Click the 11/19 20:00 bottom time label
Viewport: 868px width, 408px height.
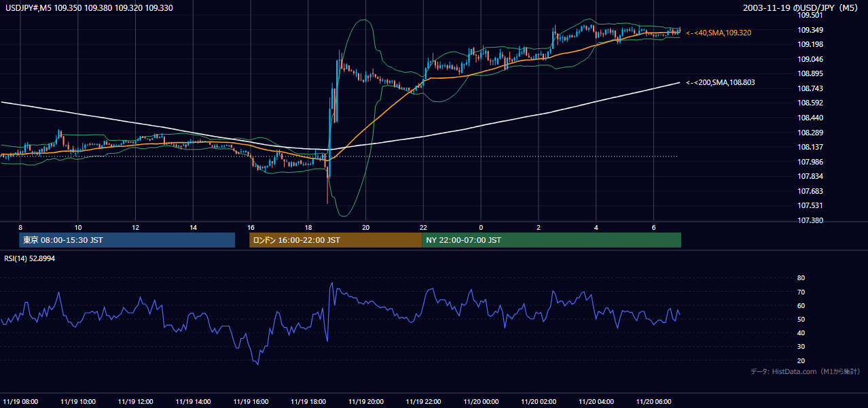click(366, 401)
